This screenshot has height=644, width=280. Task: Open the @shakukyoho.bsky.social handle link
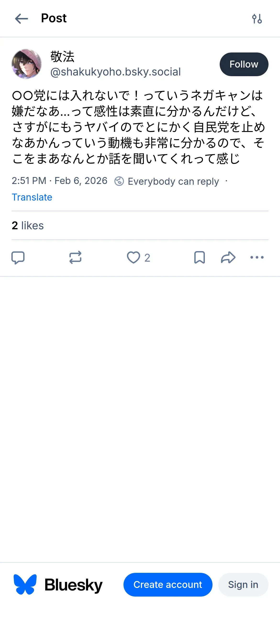point(115,72)
